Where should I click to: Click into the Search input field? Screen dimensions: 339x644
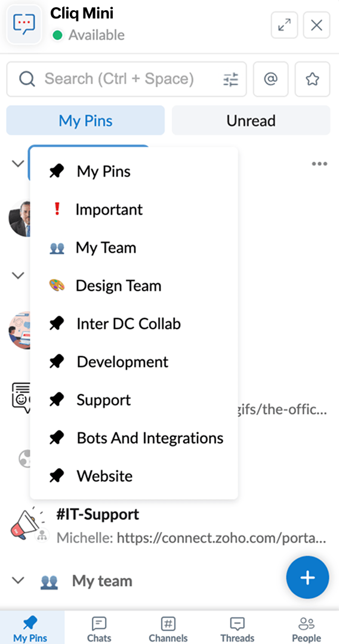coord(119,79)
